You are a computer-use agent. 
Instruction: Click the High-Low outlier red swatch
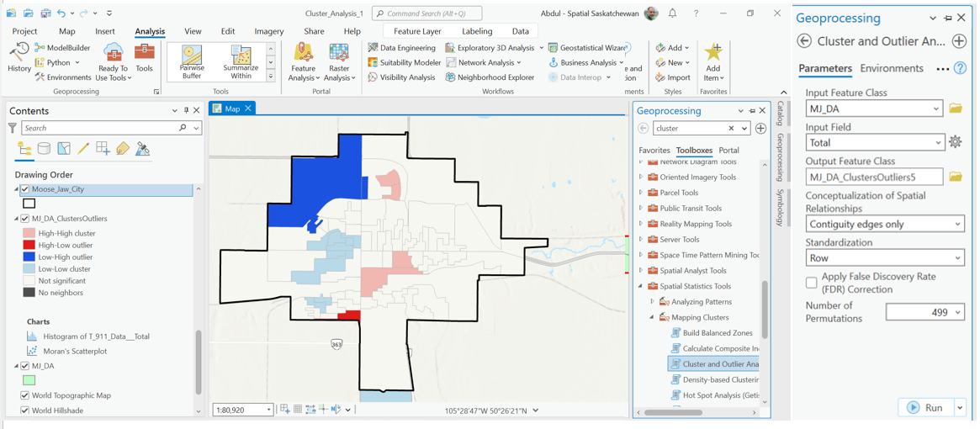29,246
